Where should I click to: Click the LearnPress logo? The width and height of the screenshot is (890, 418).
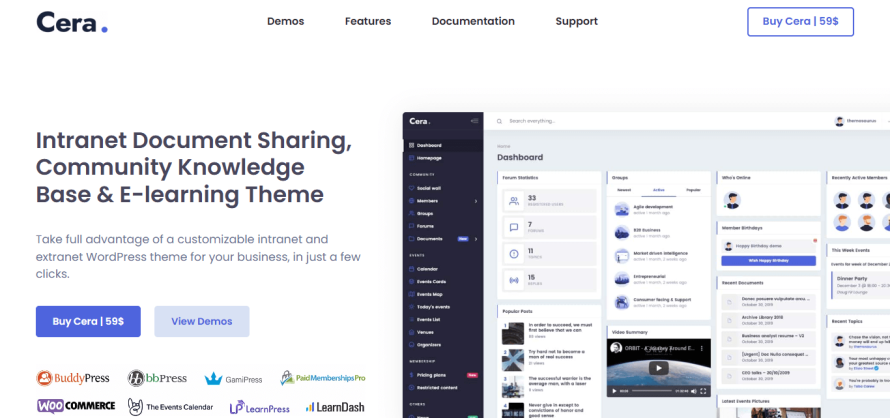(259, 408)
